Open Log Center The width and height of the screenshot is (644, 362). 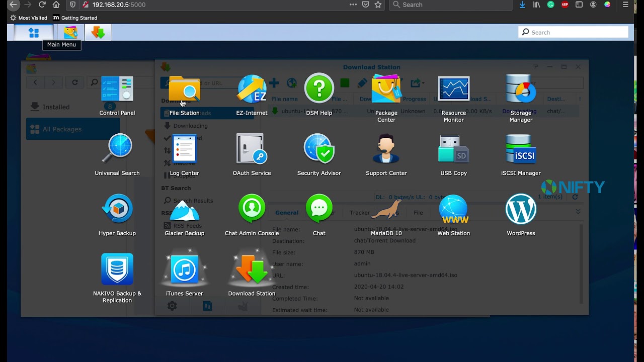pos(184,156)
